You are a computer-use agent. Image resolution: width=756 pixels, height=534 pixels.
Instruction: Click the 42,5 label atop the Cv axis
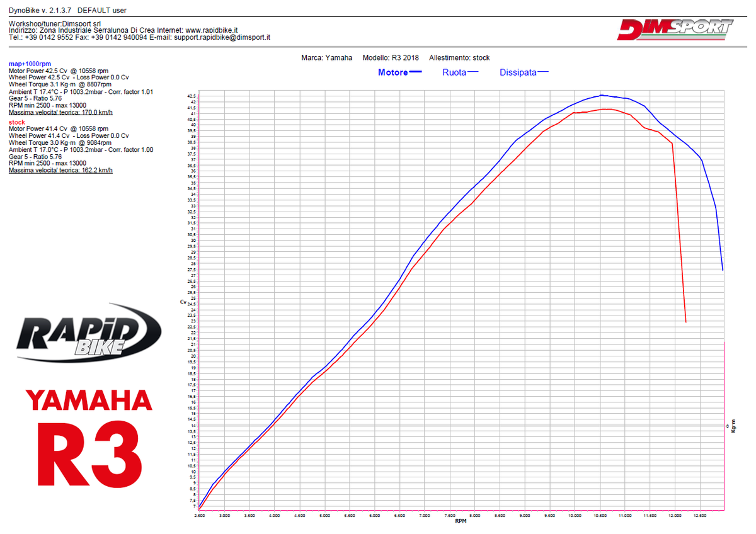[x=192, y=96]
